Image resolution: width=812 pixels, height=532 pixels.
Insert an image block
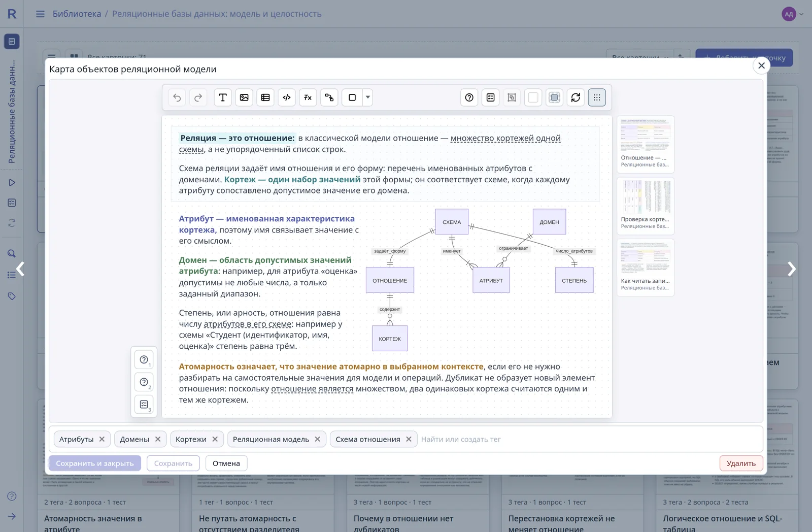244,97
